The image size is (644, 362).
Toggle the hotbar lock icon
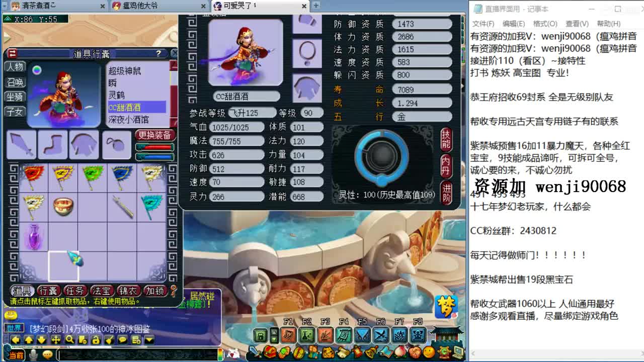point(260,335)
